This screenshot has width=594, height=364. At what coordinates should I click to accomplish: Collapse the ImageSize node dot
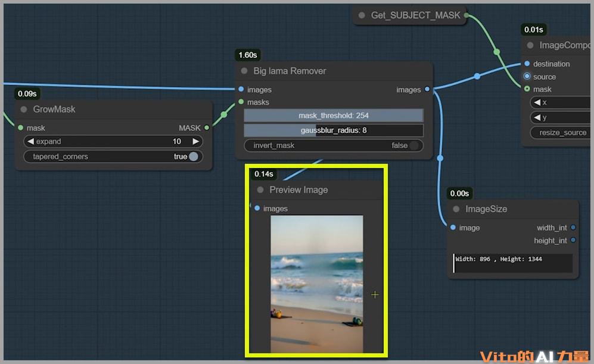(x=456, y=209)
